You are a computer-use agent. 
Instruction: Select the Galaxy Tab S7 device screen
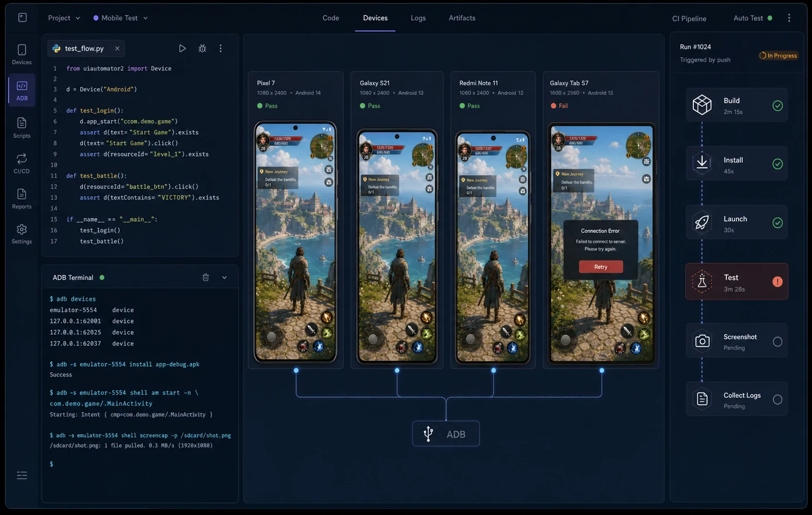(602, 244)
